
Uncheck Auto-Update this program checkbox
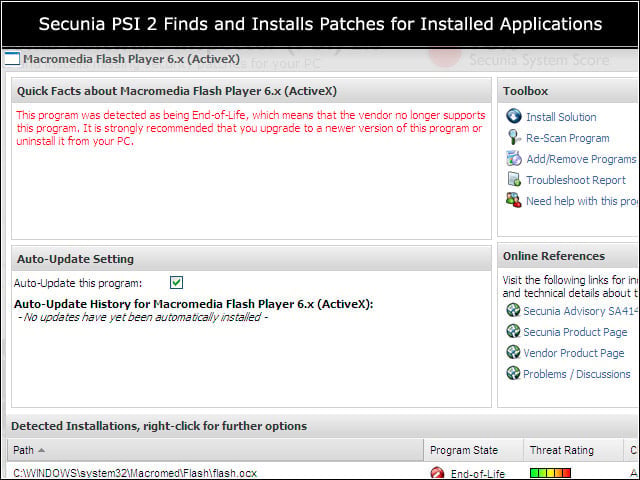176,282
